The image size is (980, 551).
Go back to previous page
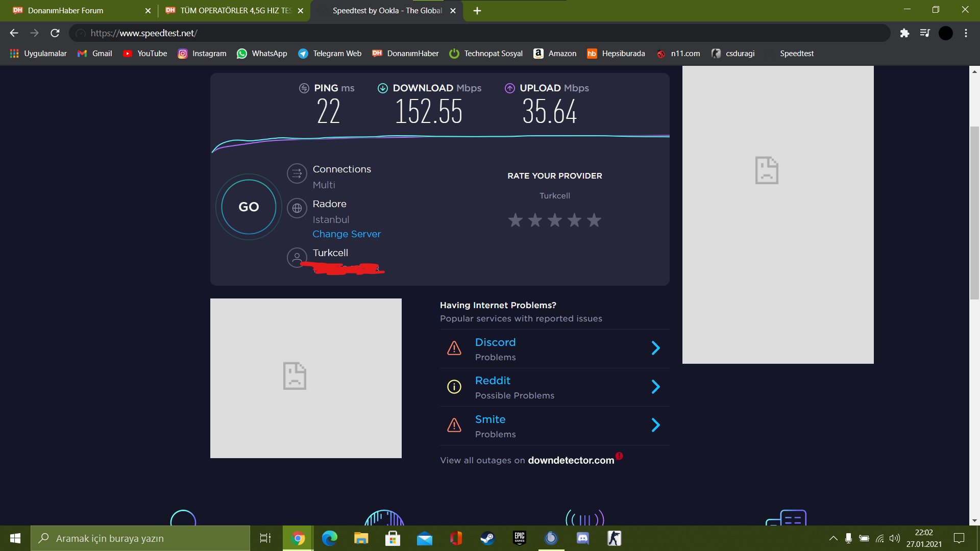[14, 33]
